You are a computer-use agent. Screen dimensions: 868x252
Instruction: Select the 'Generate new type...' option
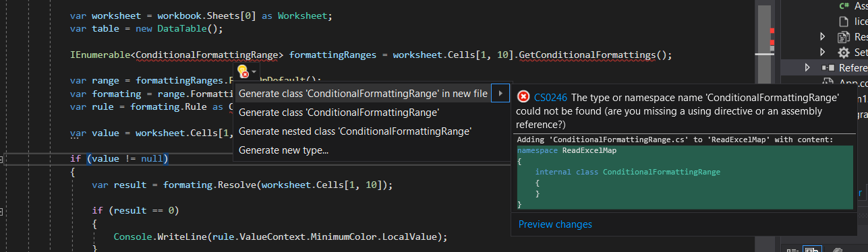[x=284, y=150]
